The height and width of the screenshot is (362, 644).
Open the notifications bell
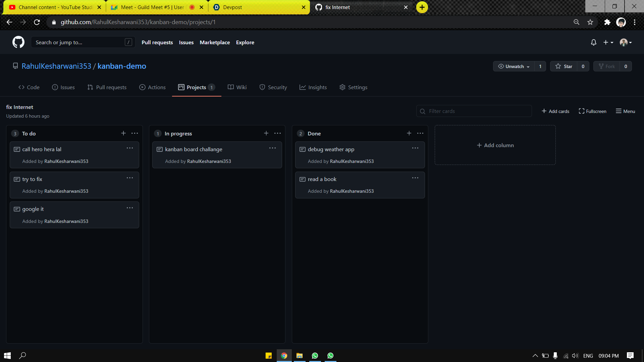click(593, 42)
